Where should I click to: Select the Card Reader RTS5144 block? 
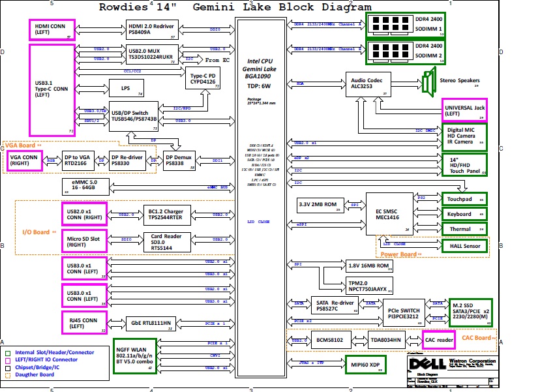click(x=167, y=242)
